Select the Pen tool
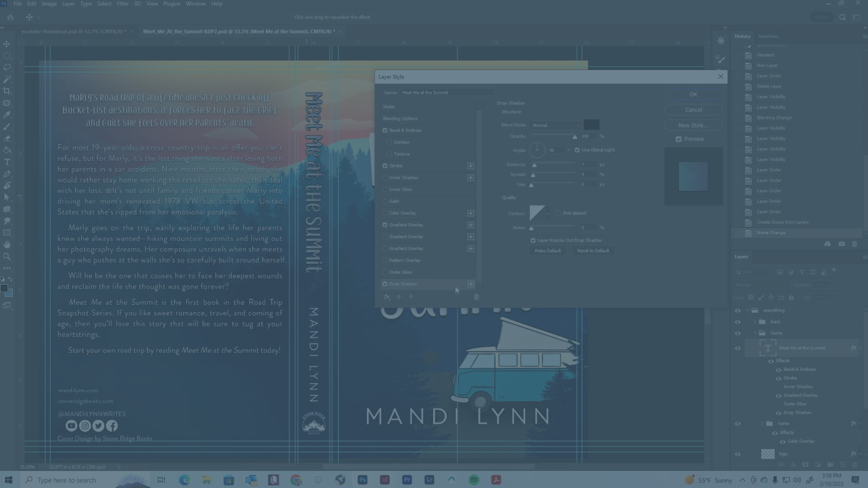This screenshot has width=868, height=488. 7,174
